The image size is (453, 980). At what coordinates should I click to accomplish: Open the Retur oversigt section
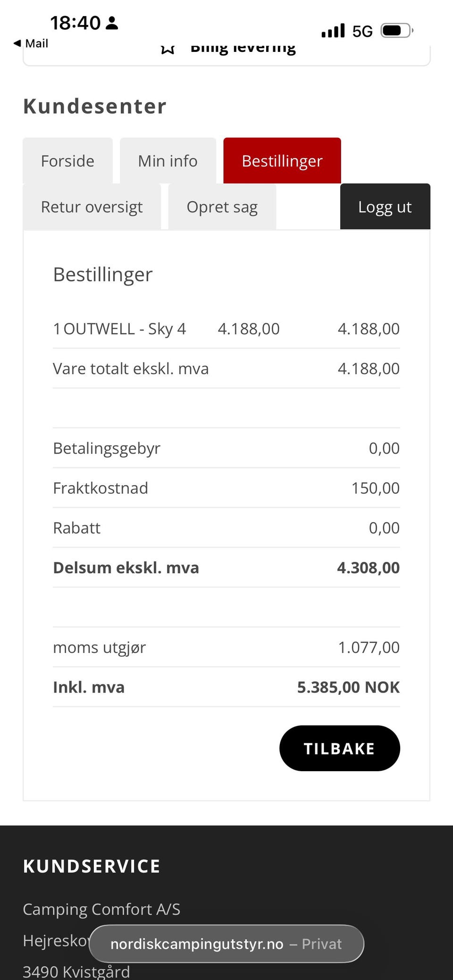coord(92,206)
